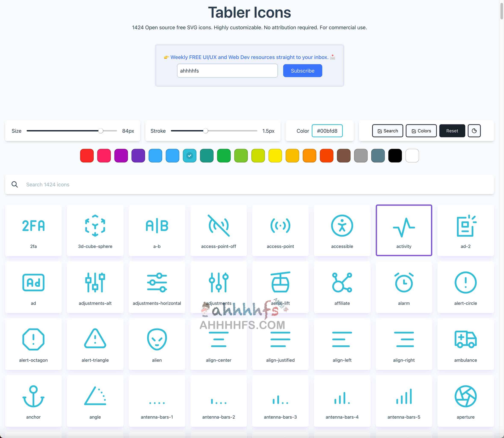Toggle the white color swatch
The image size is (504, 438).
point(412,155)
